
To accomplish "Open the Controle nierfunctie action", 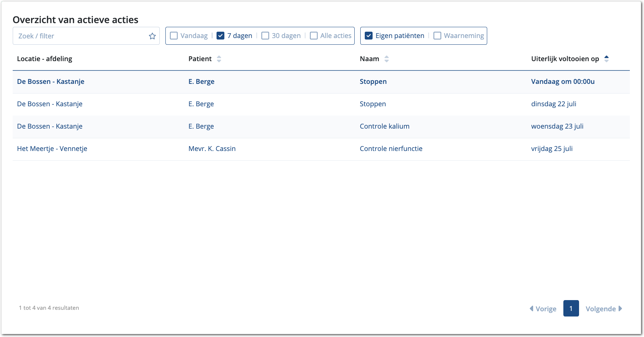I will (x=391, y=149).
